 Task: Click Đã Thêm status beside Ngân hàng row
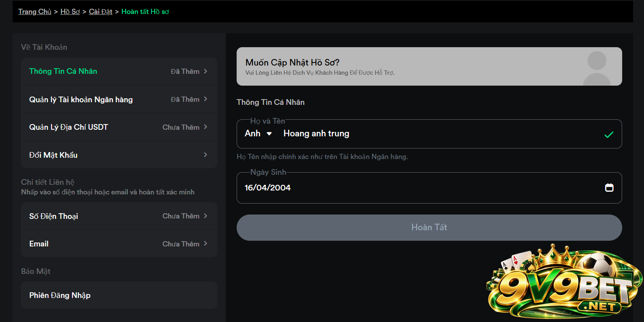coord(185,99)
